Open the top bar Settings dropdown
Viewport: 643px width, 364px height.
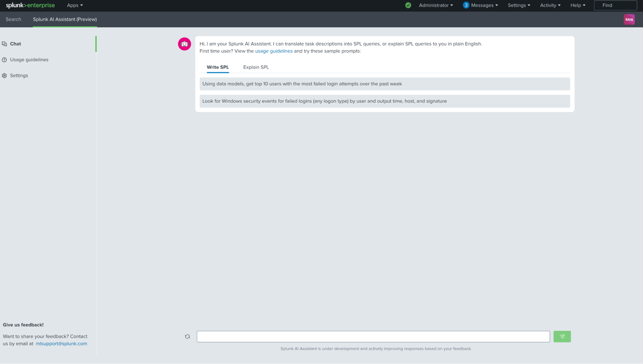[519, 5]
